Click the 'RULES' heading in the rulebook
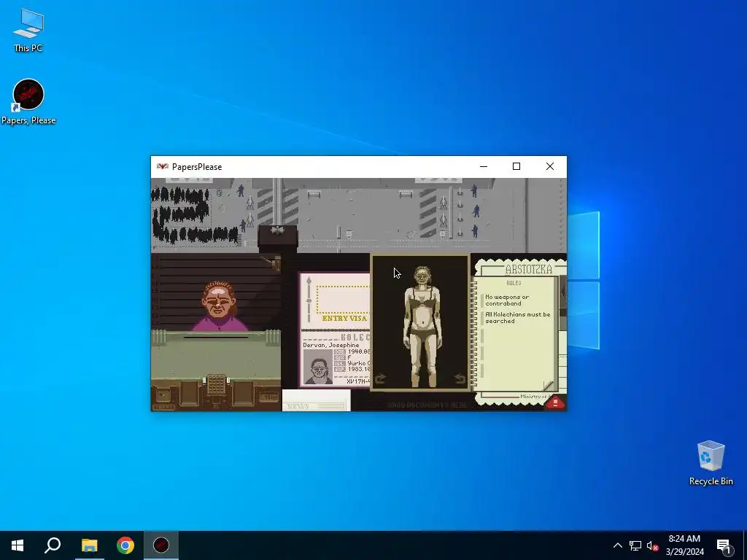This screenshot has width=747, height=560. point(514,283)
